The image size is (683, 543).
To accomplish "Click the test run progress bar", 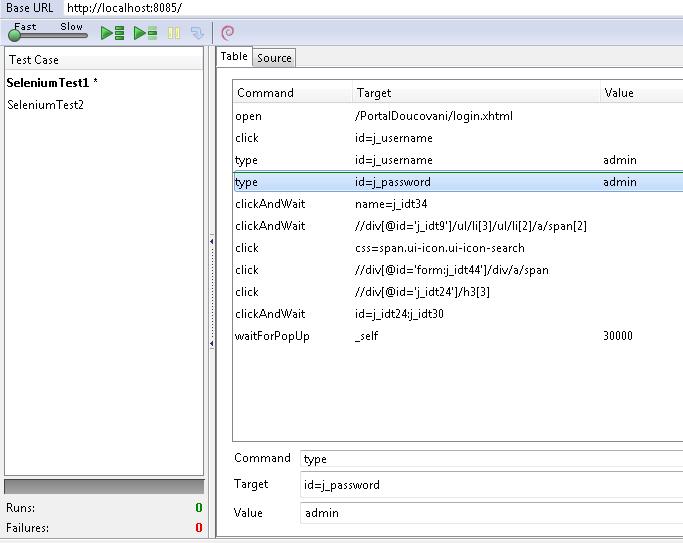I will pos(104,486).
